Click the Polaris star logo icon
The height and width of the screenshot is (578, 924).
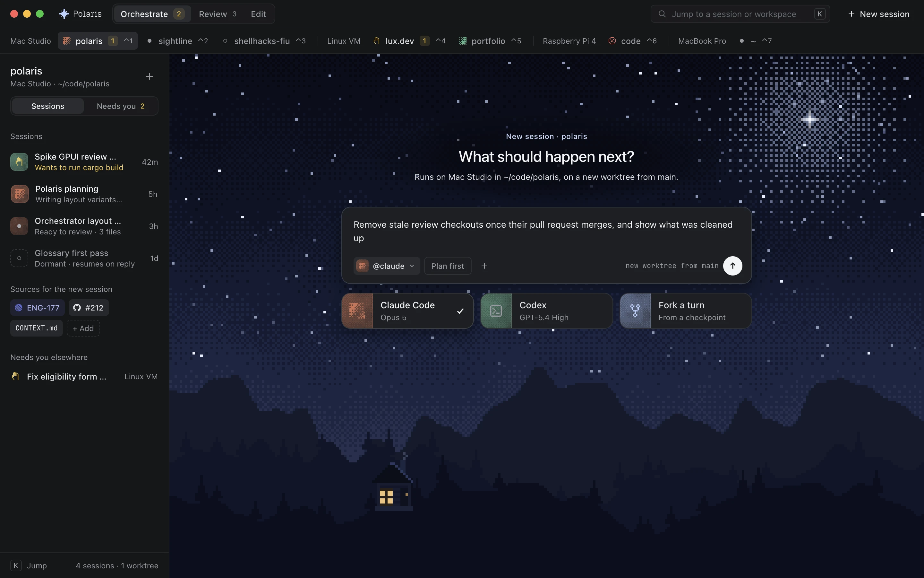pyautogui.click(x=64, y=14)
